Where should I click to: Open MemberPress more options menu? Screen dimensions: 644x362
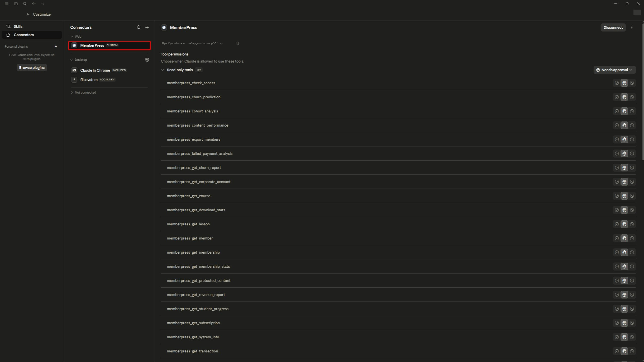(x=632, y=27)
